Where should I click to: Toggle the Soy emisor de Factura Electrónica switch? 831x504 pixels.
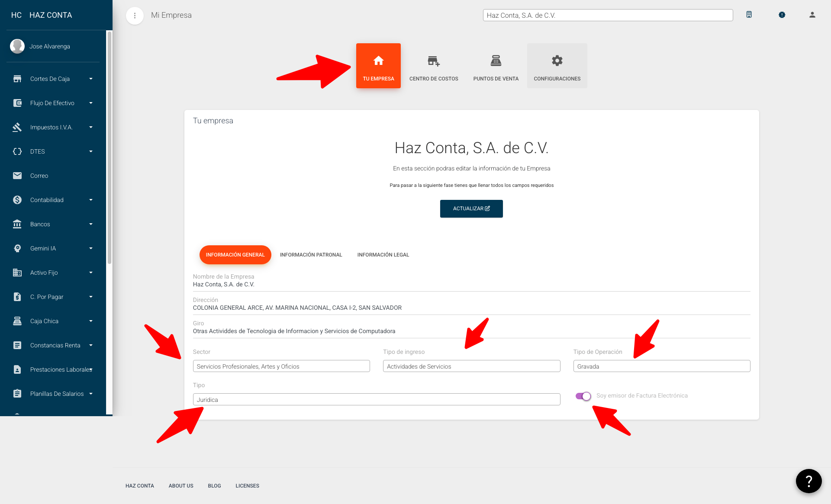coord(583,396)
